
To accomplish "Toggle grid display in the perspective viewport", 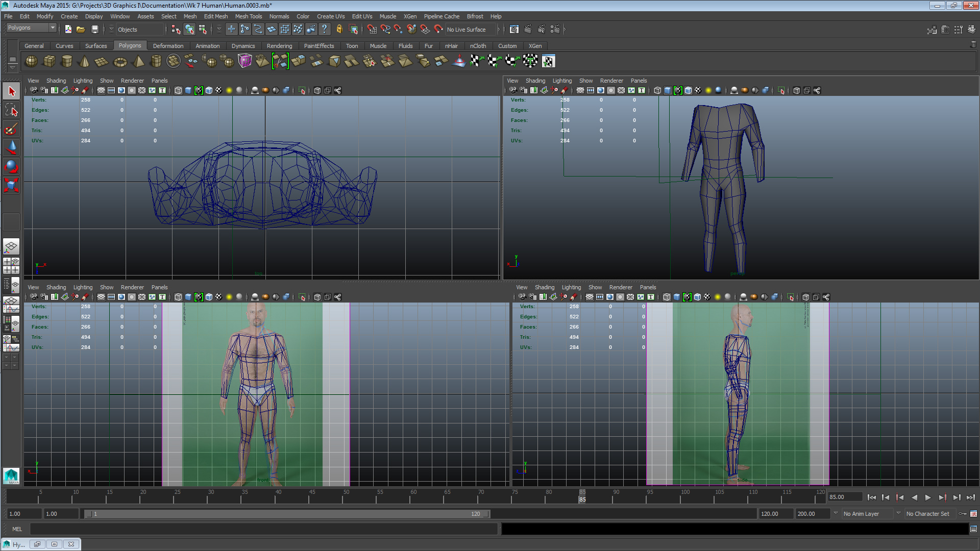I will (580, 90).
